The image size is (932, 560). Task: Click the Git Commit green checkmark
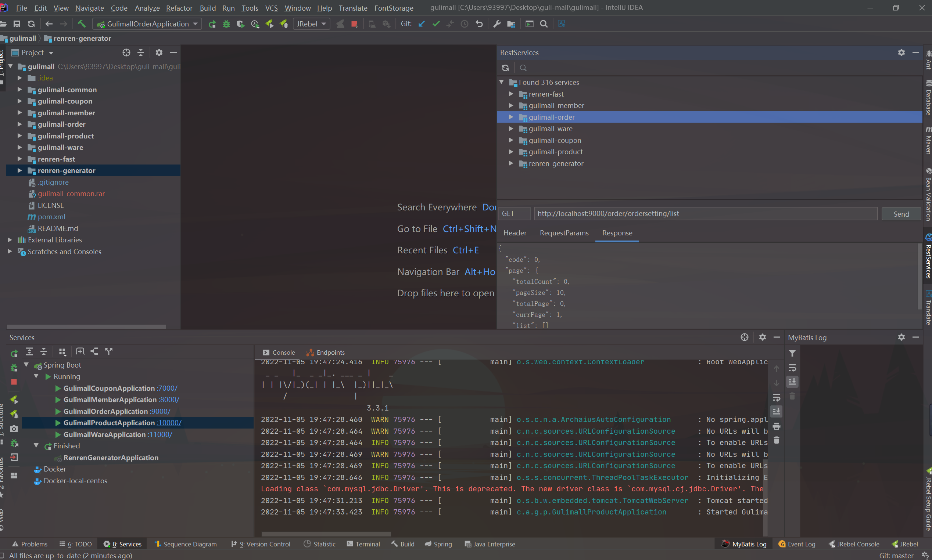click(436, 24)
